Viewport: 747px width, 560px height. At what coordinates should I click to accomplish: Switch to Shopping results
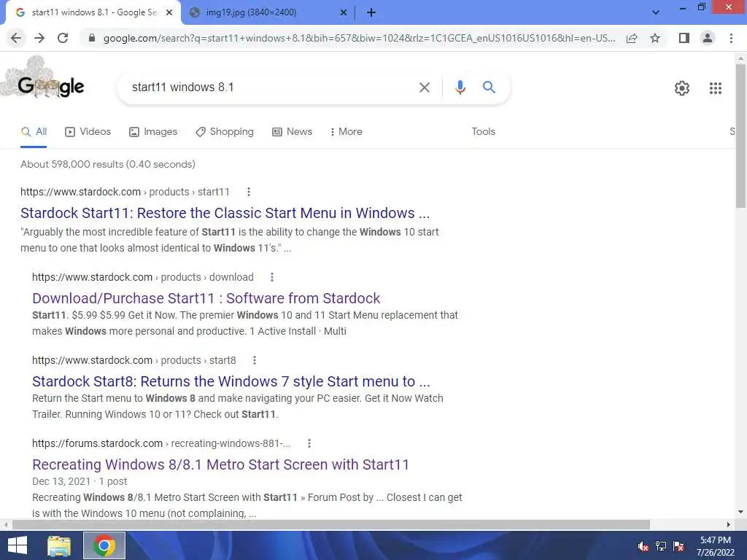pos(225,132)
